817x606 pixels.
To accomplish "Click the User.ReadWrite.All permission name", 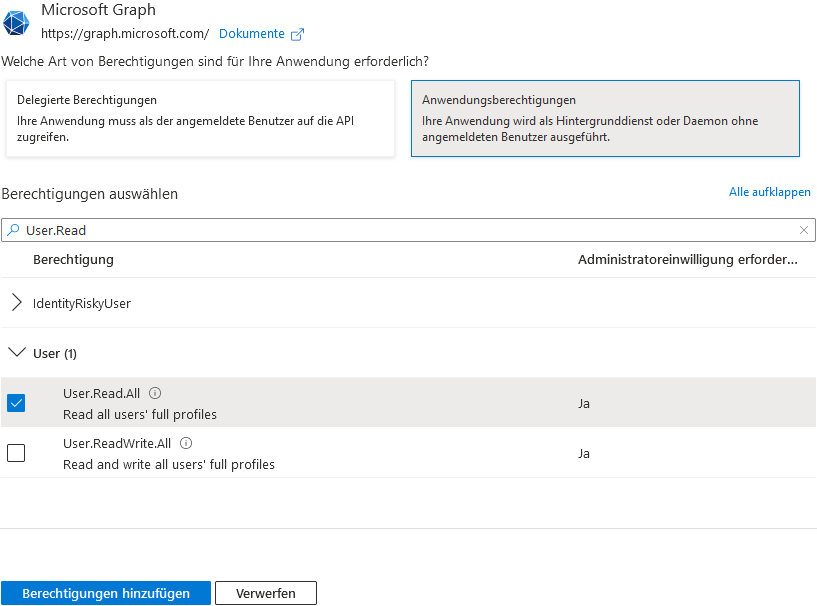I will point(117,443).
